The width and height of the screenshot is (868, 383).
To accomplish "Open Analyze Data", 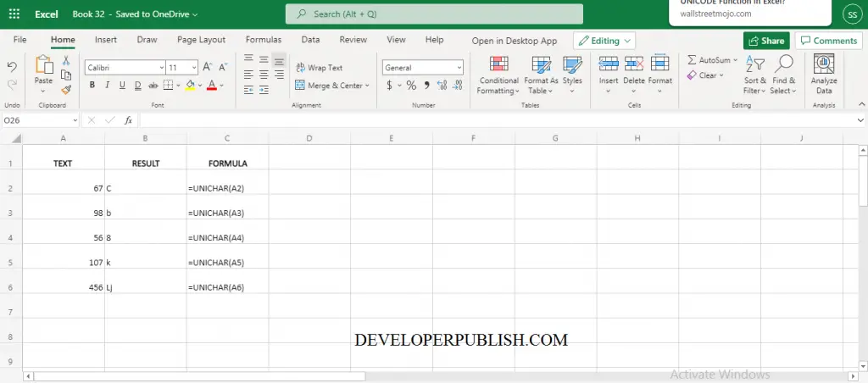I will (x=824, y=75).
